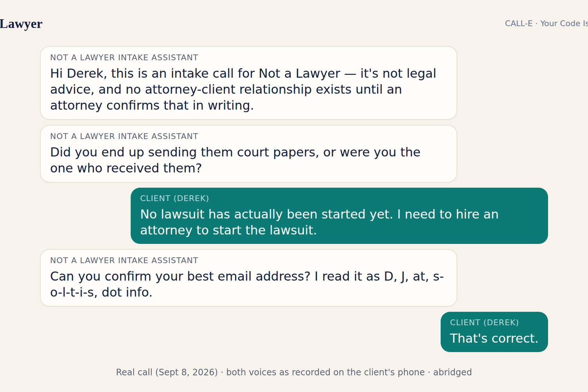This screenshot has width=588, height=392.
Task: Select the "That's correct." reply bubble
Action: click(x=494, y=332)
